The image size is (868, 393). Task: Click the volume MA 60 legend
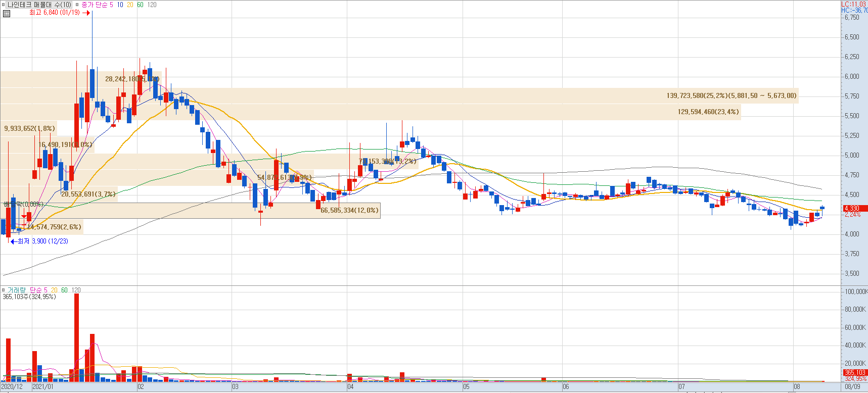tap(64, 290)
